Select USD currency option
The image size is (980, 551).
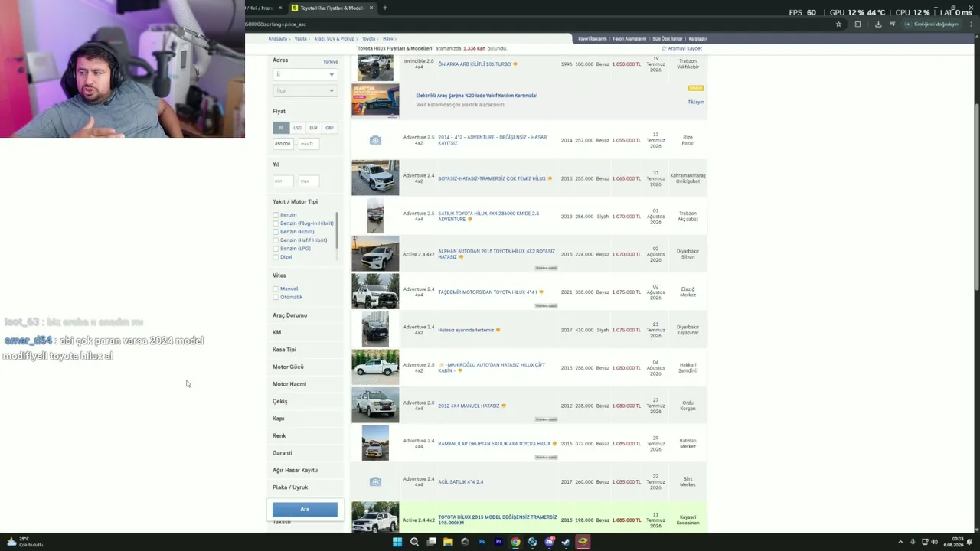tap(297, 128)
